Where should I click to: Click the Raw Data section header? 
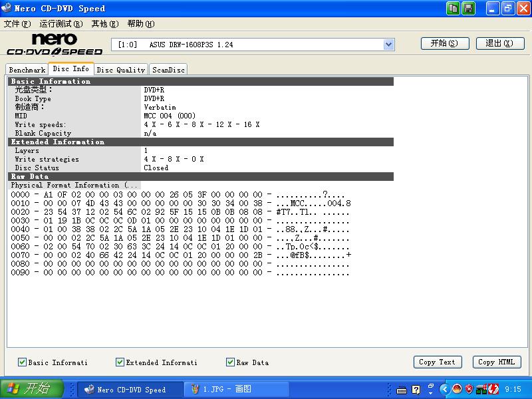tap(201, 176)
